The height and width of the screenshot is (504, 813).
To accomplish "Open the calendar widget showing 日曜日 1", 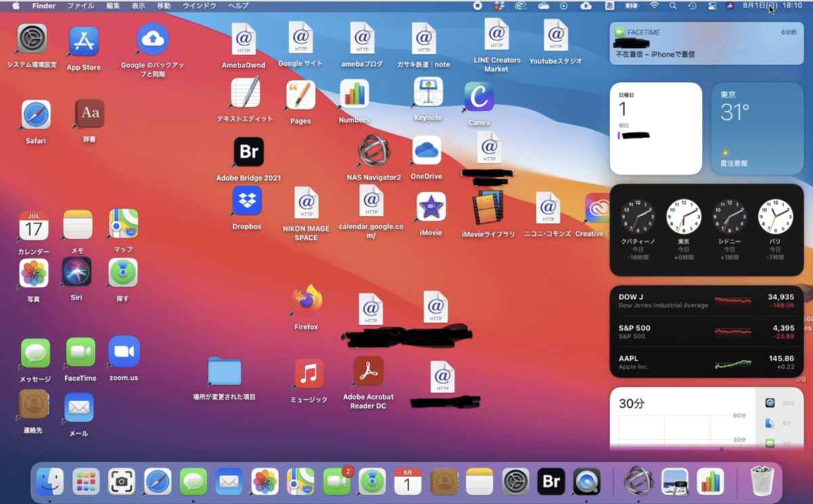I will pos(656,129).
